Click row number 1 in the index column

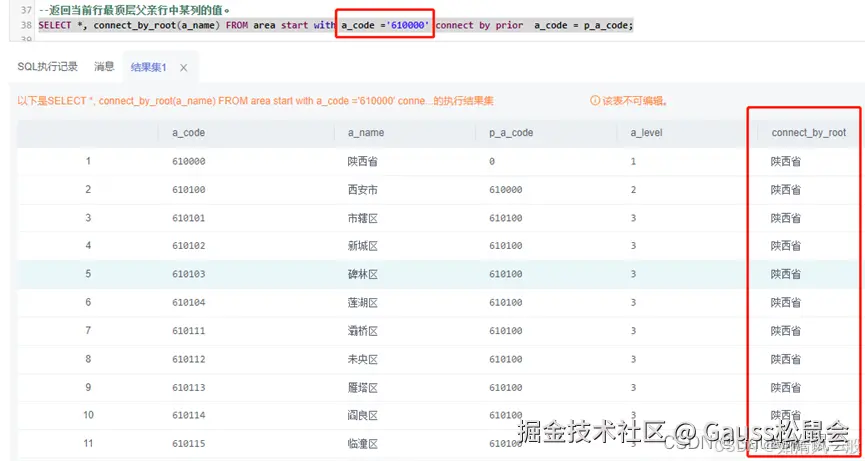tap(88, 162)
